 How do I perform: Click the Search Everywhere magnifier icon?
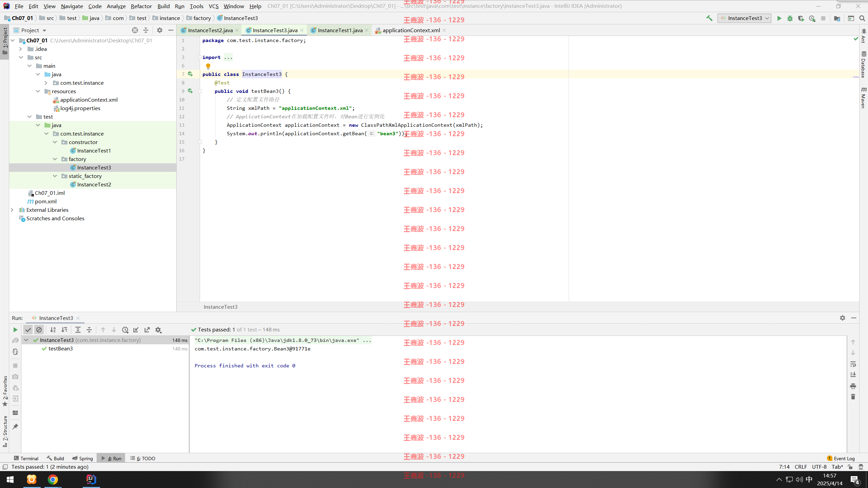pyautogui.click(x=862, y=18)
